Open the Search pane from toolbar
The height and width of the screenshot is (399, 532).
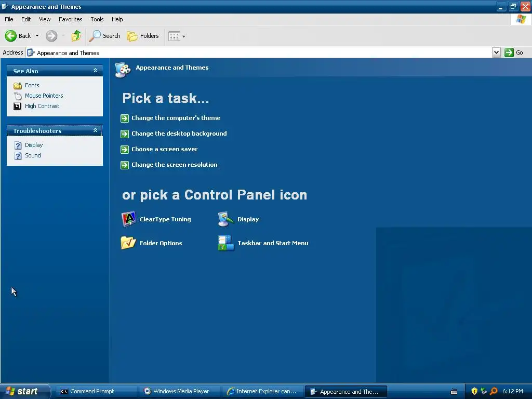[x=104, y=36]
